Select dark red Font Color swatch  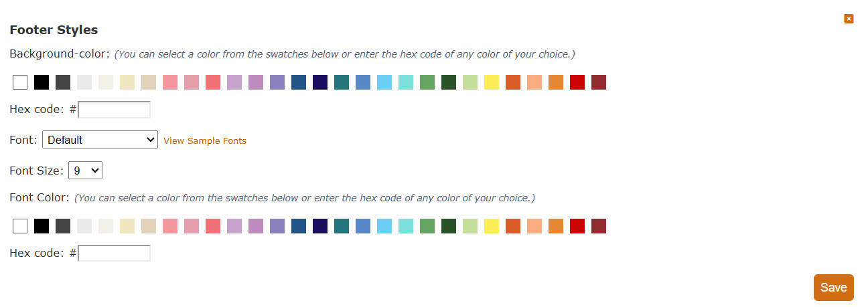[599, 226]
